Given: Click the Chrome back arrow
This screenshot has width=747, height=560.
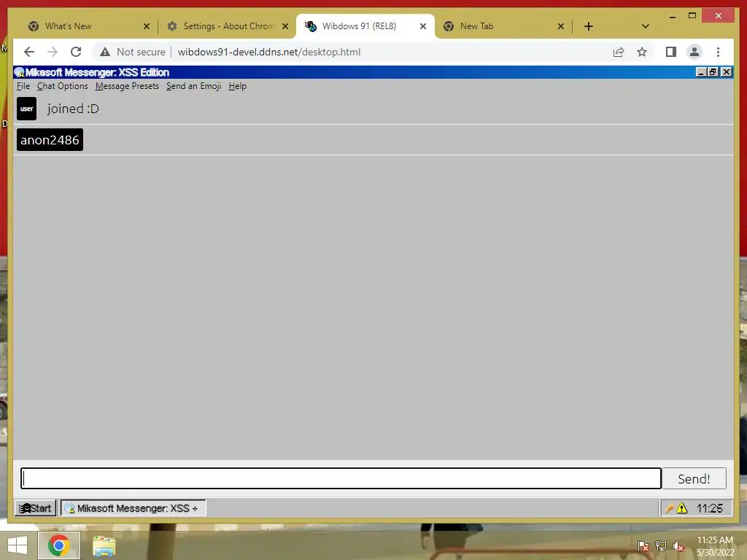Looking at the screenshot, I should 29,52.
